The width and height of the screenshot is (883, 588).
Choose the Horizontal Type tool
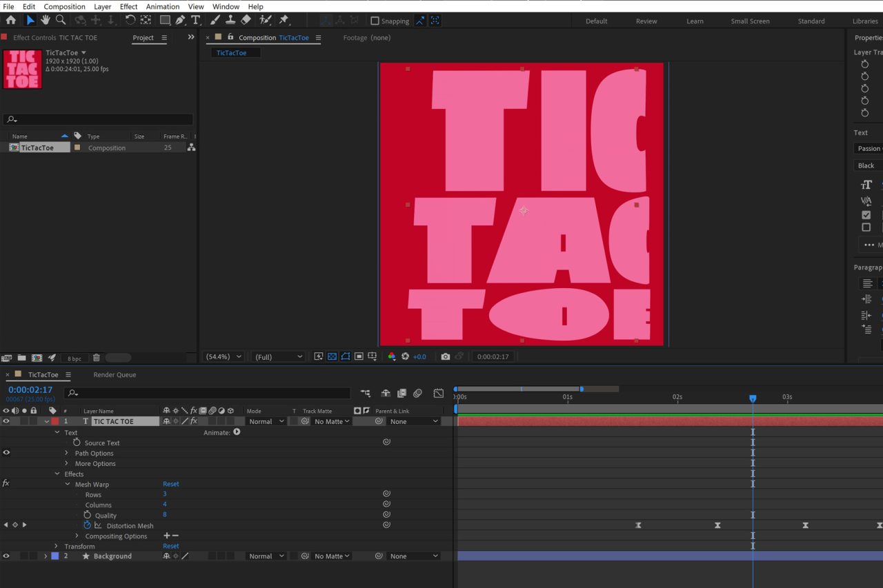[196, 20]
